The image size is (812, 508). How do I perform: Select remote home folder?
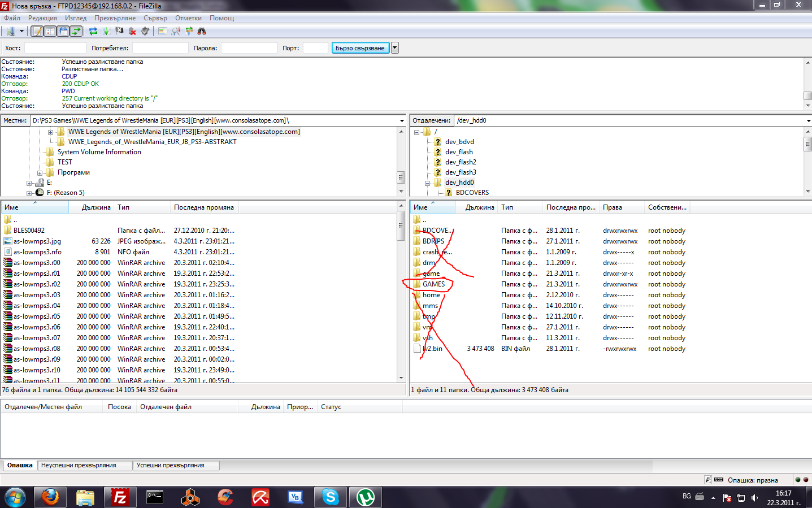coord(431,295)
